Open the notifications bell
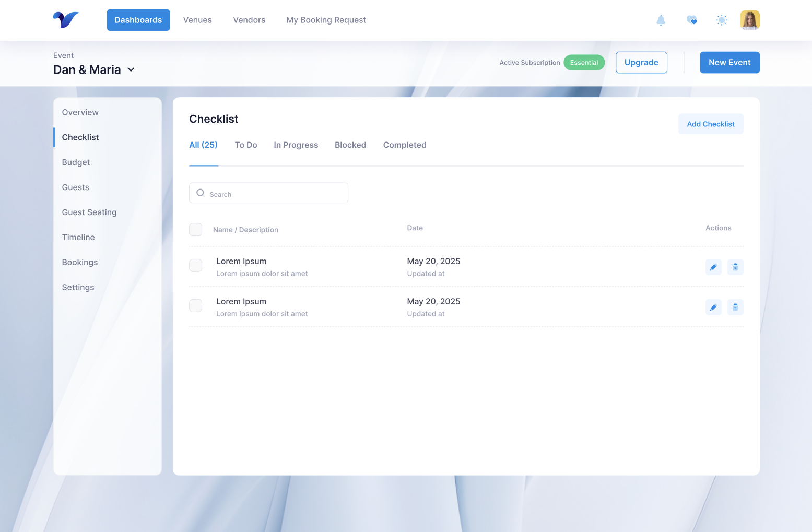 [x=661, y=20]
